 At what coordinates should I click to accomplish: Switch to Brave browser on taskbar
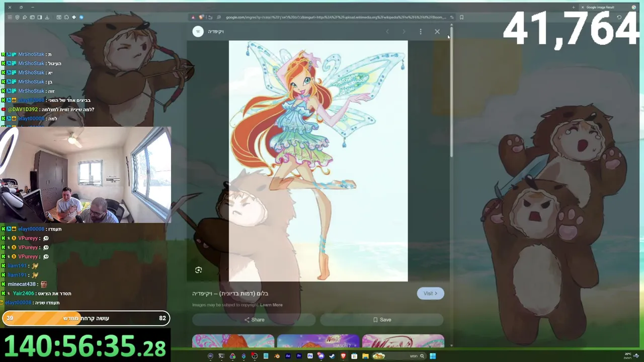(x=343, y=356)
